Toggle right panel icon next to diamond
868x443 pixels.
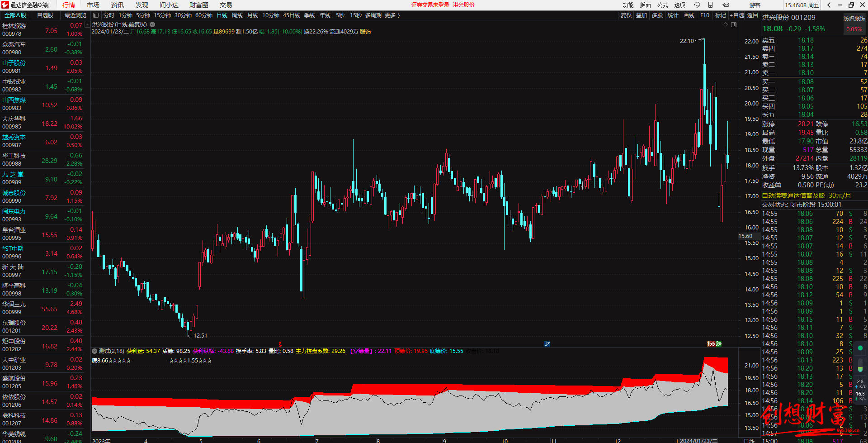[x=734, y=25]
